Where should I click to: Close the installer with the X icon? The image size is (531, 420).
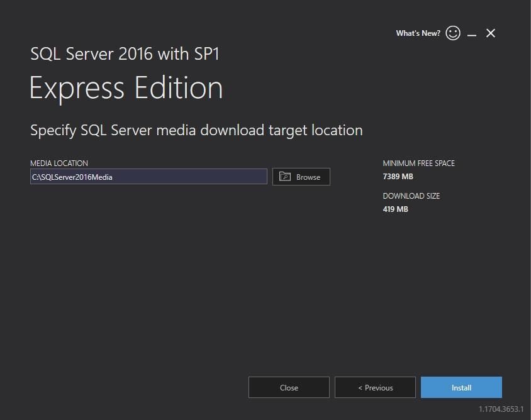pos(491,33)
